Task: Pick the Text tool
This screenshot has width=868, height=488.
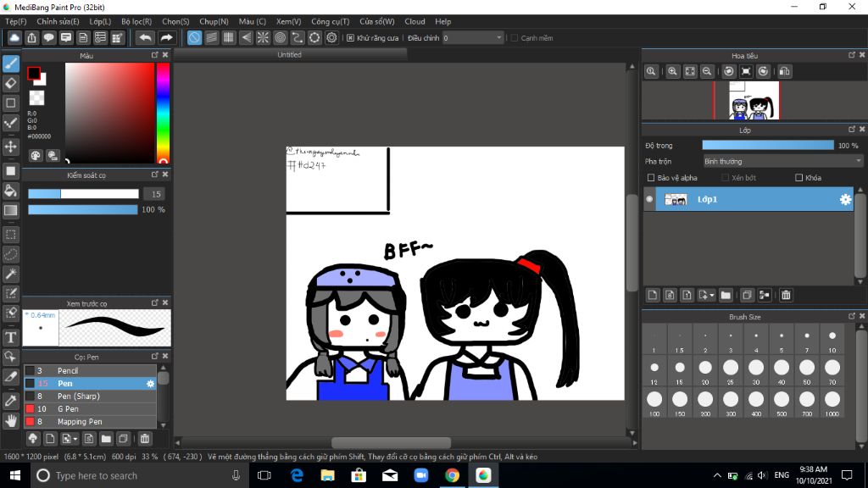Action: (11, 337)
